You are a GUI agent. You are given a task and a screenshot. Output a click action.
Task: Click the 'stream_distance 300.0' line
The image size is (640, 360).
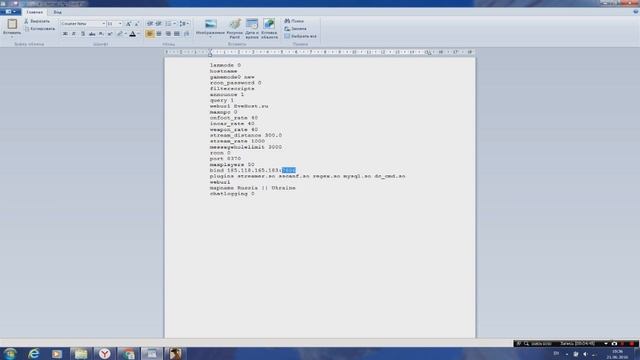246,135
